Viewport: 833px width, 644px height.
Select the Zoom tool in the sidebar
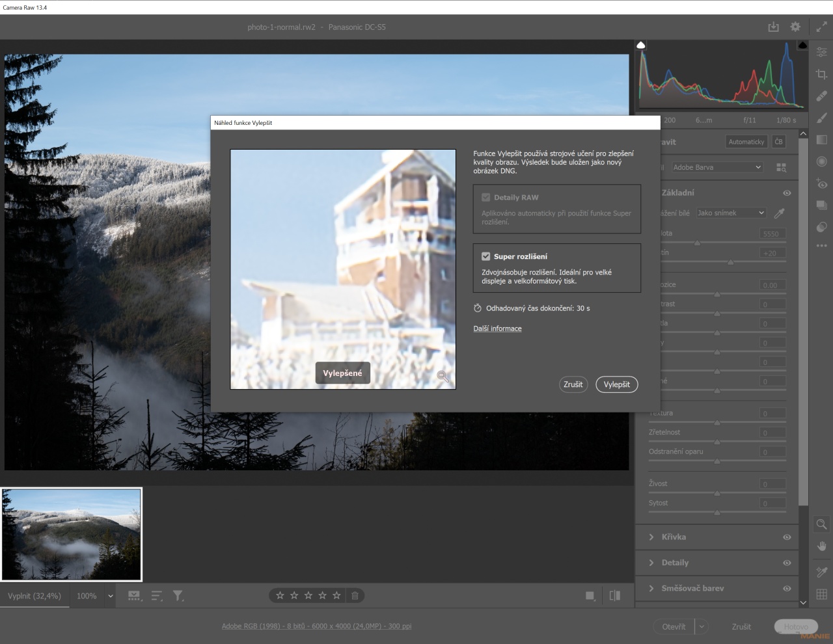(x=821, y=524)
